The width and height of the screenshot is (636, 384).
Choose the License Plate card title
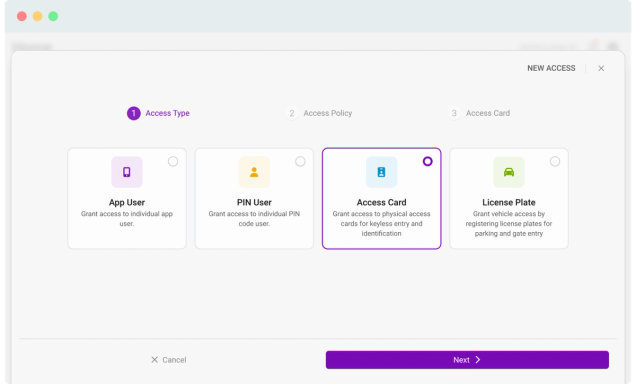(x=509, y=202)
